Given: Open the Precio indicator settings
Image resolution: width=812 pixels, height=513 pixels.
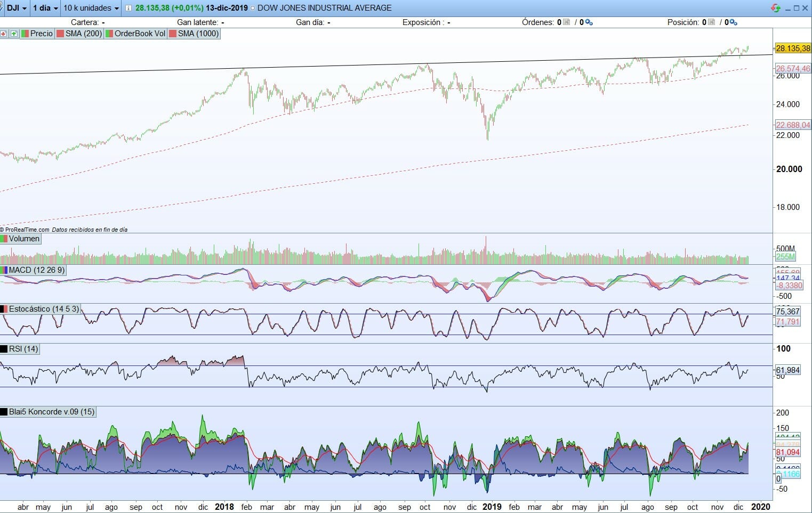Looking at the screenshot, I should (37, 34).
